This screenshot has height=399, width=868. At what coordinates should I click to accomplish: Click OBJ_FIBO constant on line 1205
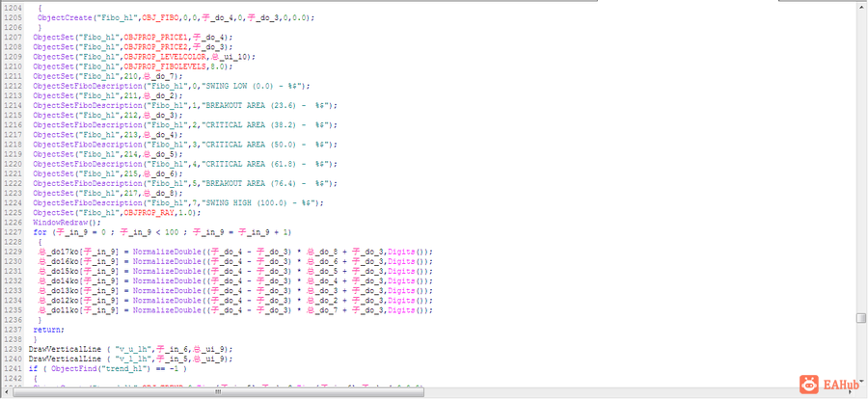pyautogui.click(x=160, y=17)
